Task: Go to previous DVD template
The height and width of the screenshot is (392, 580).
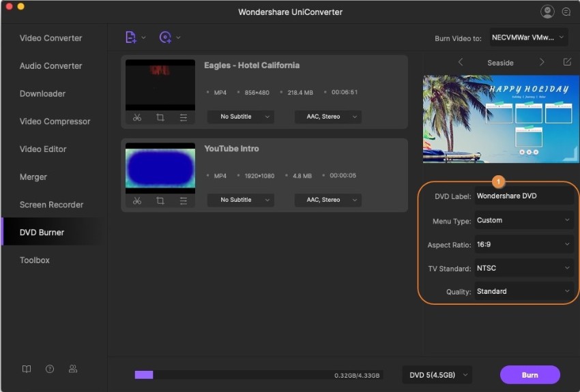Action: (x=461, y=62)
